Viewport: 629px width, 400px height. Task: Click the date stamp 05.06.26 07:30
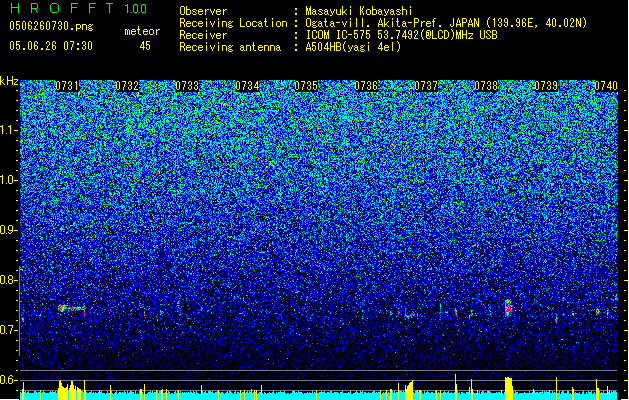pyautogui.click(x=51, y=46)
